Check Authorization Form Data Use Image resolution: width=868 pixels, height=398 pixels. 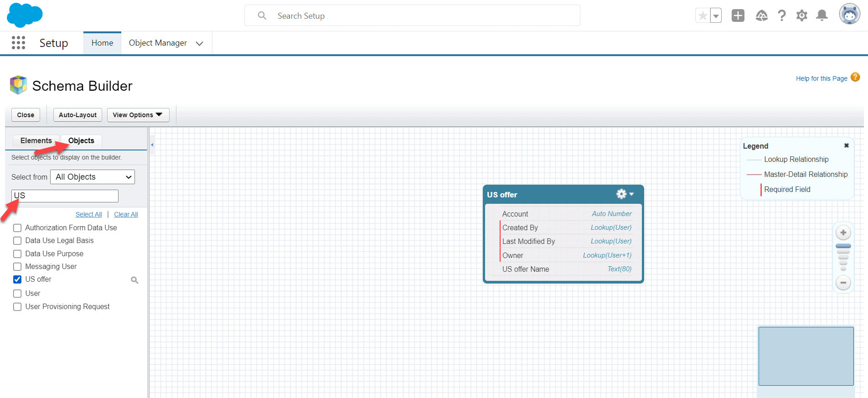[x=17, y=228]
